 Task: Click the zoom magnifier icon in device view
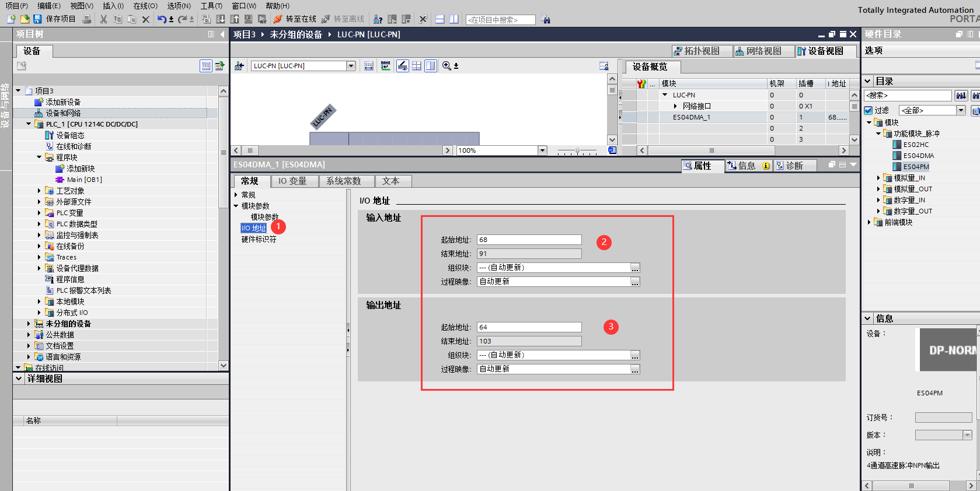click(447, 66)
